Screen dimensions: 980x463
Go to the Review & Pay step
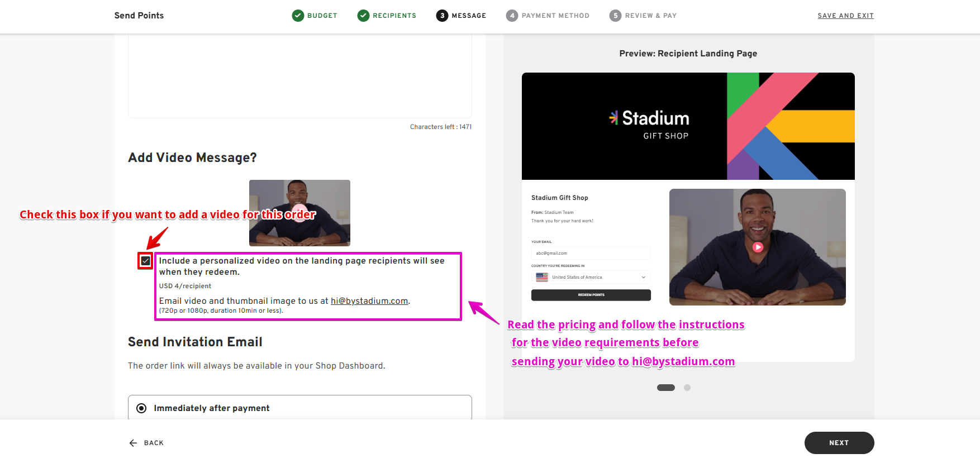651,16
